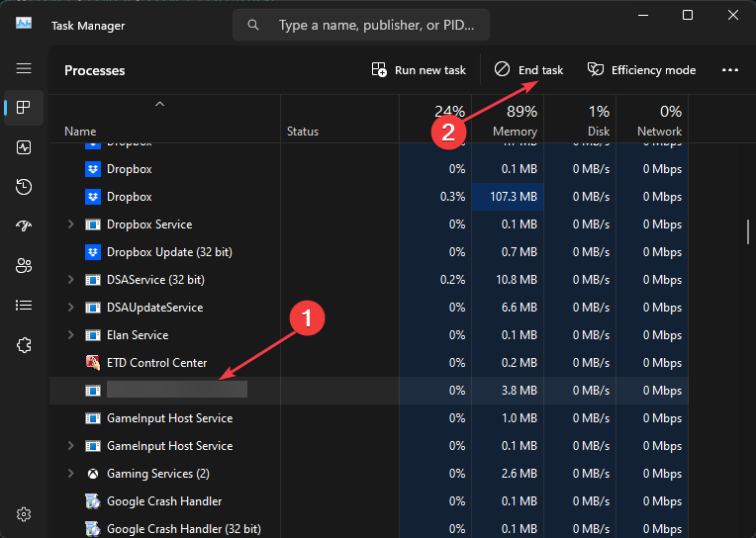Open the Users page sidebar icon

tap(24, 265)
